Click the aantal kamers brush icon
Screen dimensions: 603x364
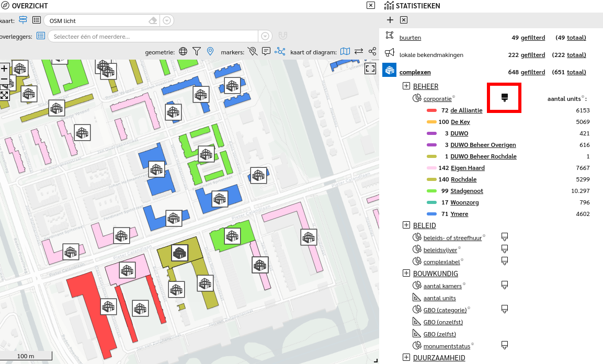click(505, 285)
